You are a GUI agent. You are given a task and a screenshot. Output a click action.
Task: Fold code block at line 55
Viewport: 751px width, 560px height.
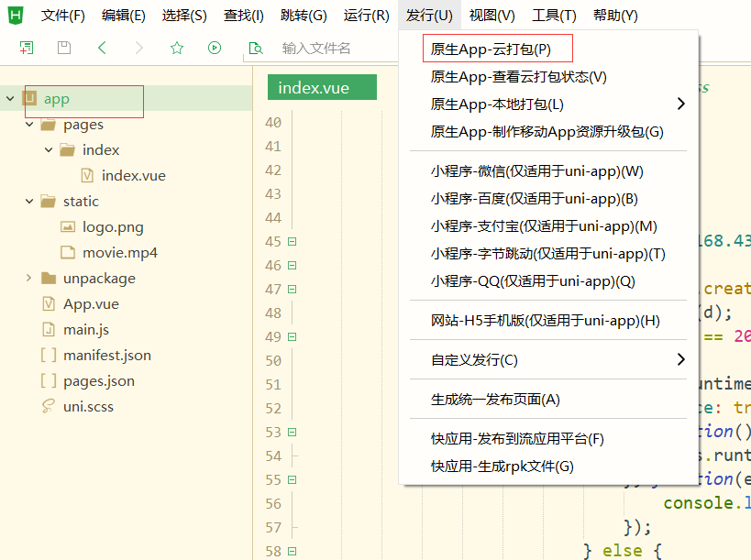(293, 479)
